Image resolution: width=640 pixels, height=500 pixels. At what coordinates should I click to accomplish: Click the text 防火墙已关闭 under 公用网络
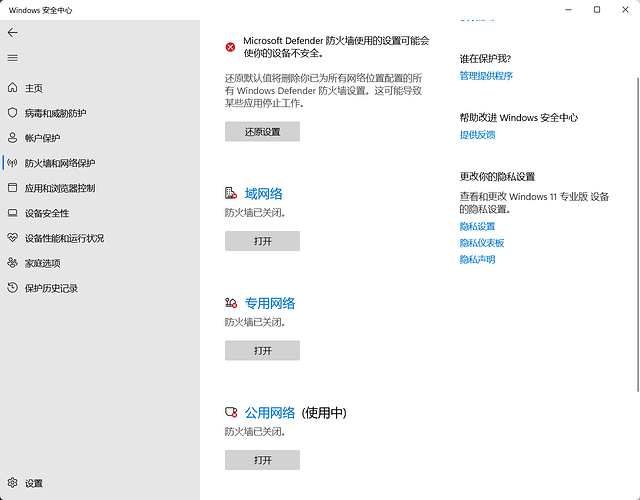255,431
